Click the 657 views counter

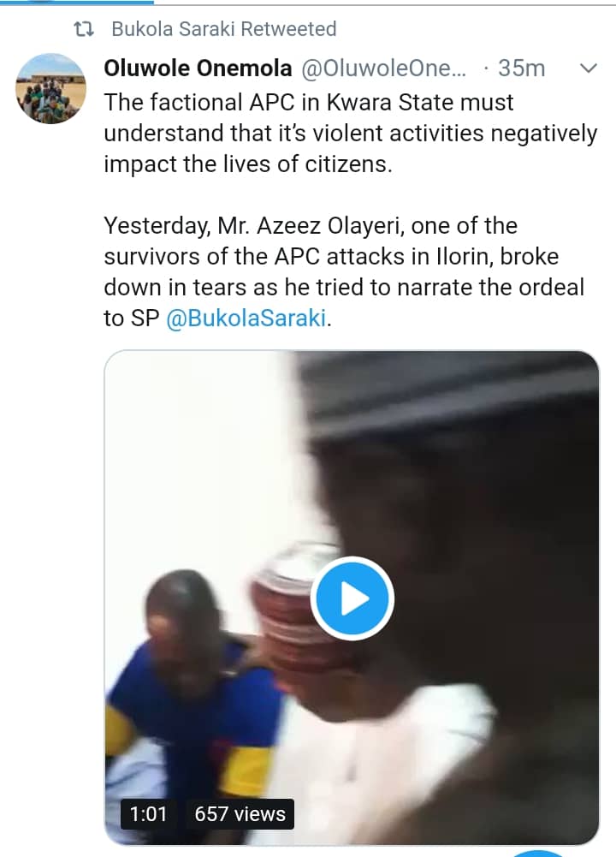pyautogui.click(x=240, y=814)
